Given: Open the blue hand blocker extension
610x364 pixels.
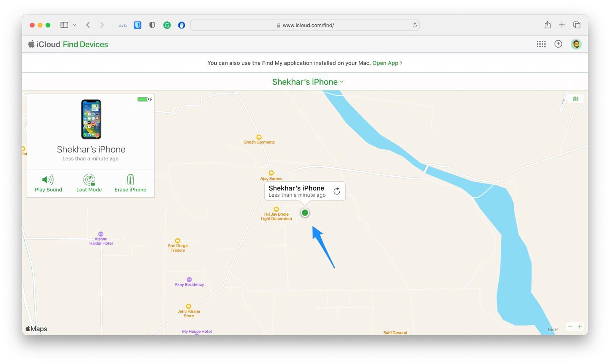Looking at the screenshot, I should pyautogui.click(x=181, y=25).
